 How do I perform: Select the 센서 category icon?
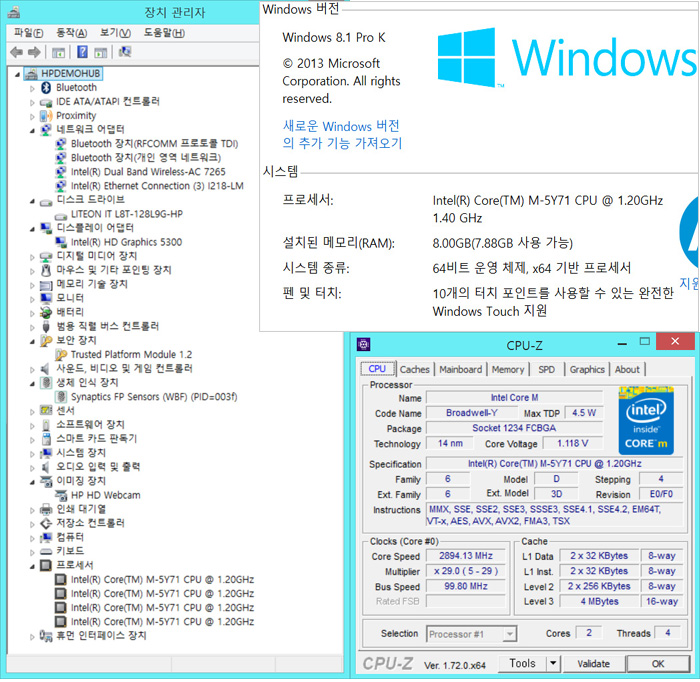click(x=46, y=410)
